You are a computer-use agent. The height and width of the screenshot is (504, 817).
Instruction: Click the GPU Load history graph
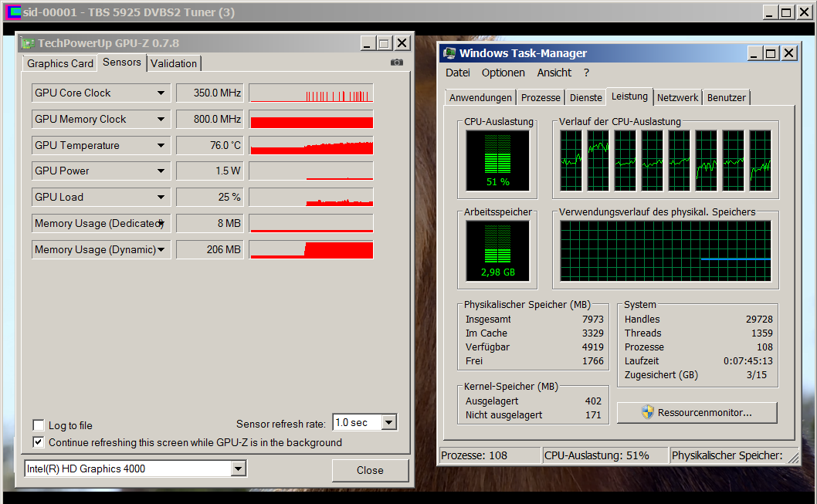pyautogui.click(x=311, y=198)
